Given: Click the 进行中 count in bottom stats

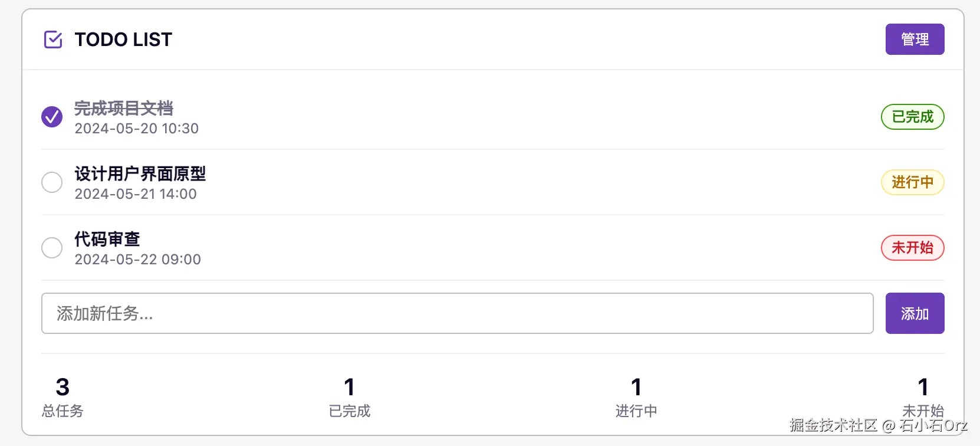Looking at the screenshot, I should 636,396.
